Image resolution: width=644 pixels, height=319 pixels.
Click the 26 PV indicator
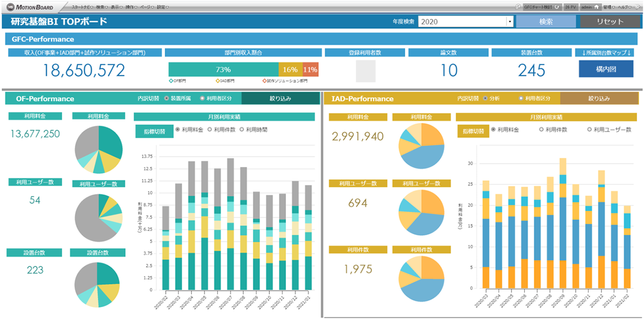(x=570, y=7)
